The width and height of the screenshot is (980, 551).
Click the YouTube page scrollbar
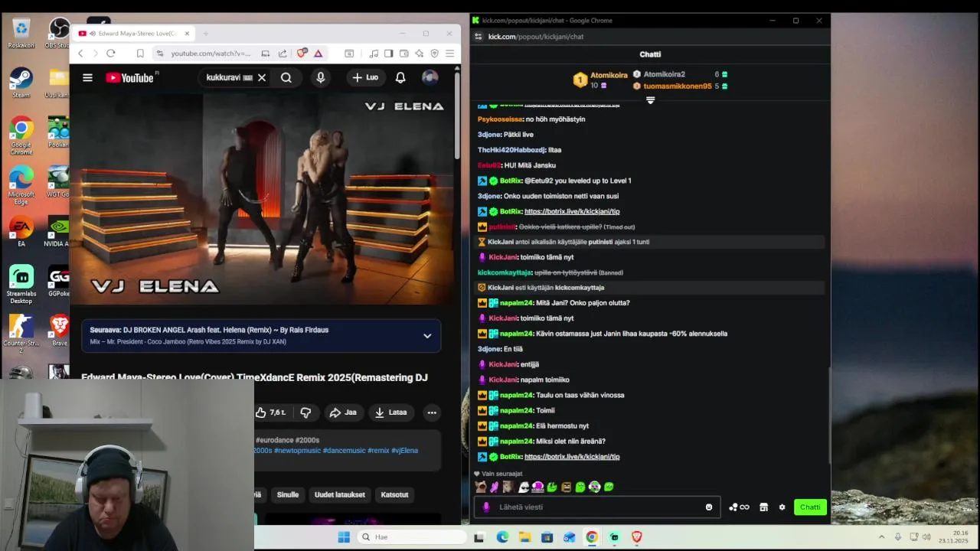tap(457, 115)
